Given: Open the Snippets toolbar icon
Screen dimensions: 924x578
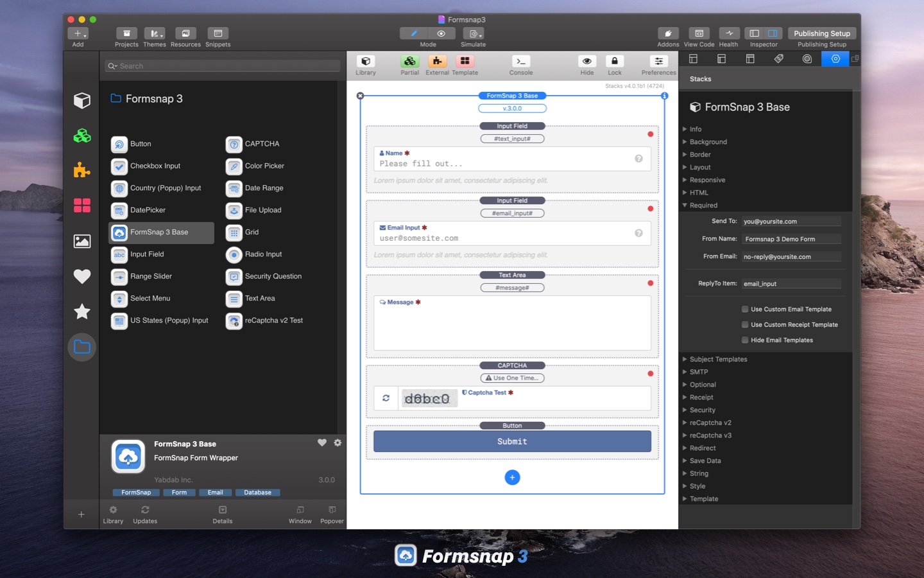Looking at the screenshot, I should pyautogui.click(x=218, y=33).
